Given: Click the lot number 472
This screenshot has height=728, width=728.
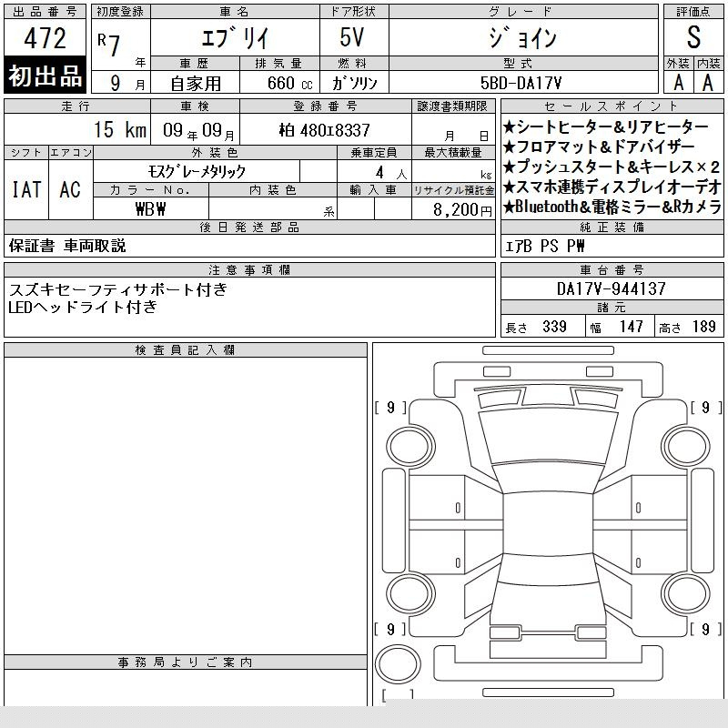Looking at the screenshot, I should pyautogui.click(x=45, y=38).
